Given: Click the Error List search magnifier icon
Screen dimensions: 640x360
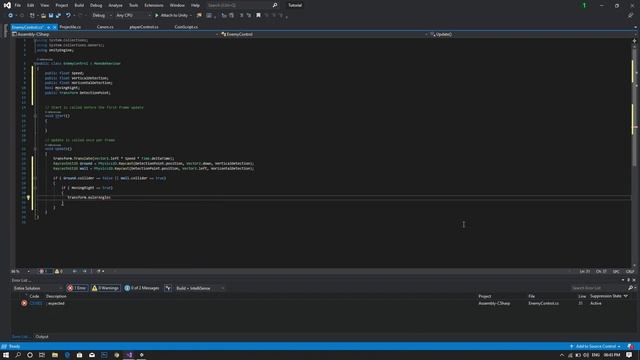Looking at the screenshot, I should pos(630,288).
